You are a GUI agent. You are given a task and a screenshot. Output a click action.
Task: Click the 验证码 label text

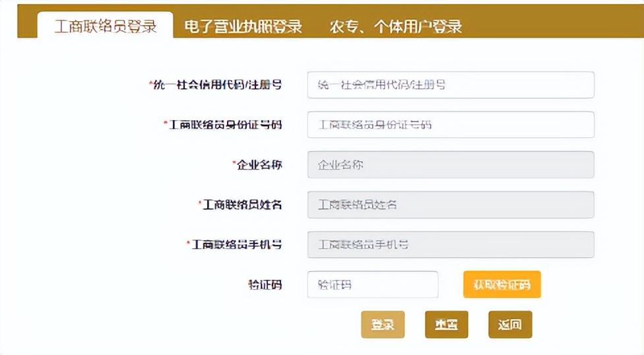(x=265, y=285)
